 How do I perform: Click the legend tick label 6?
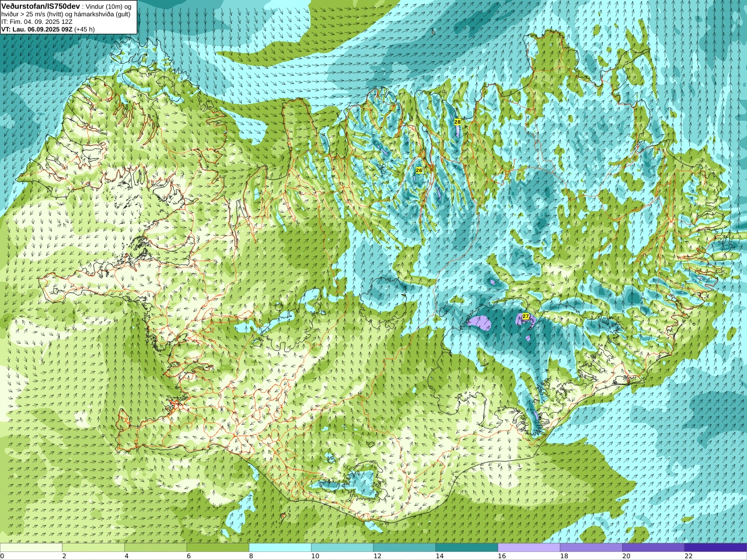click(x=189, y=556)
